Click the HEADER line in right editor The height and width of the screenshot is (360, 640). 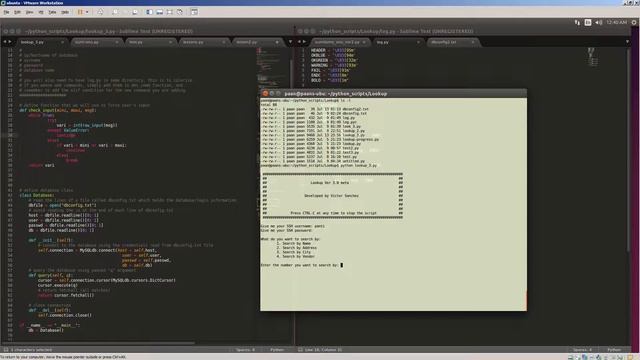(x=333, y=50)
